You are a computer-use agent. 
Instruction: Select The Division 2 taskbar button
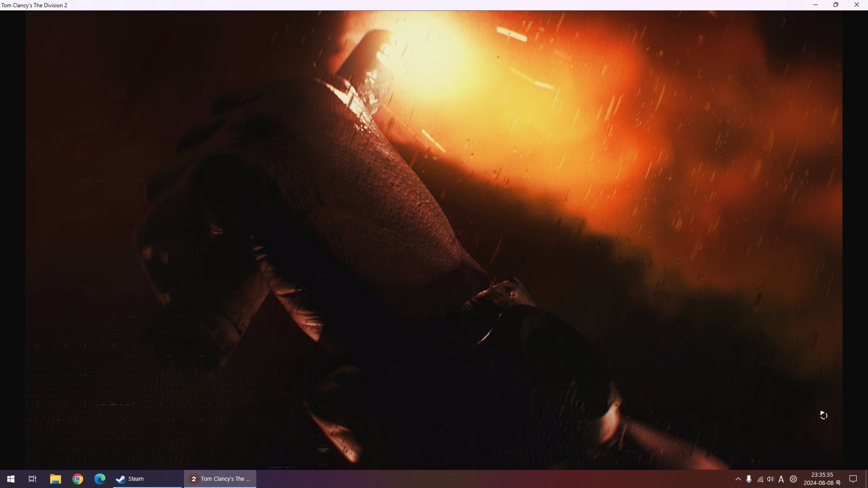220,479
